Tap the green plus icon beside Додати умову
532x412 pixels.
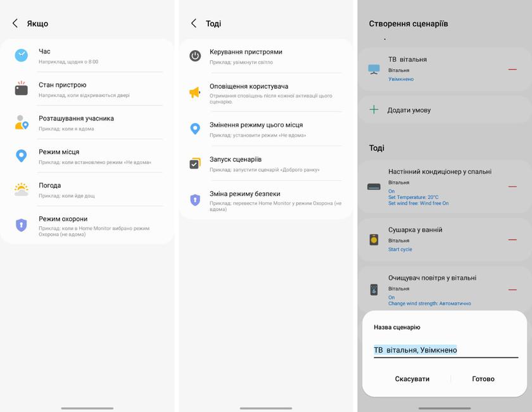(374, 110)
